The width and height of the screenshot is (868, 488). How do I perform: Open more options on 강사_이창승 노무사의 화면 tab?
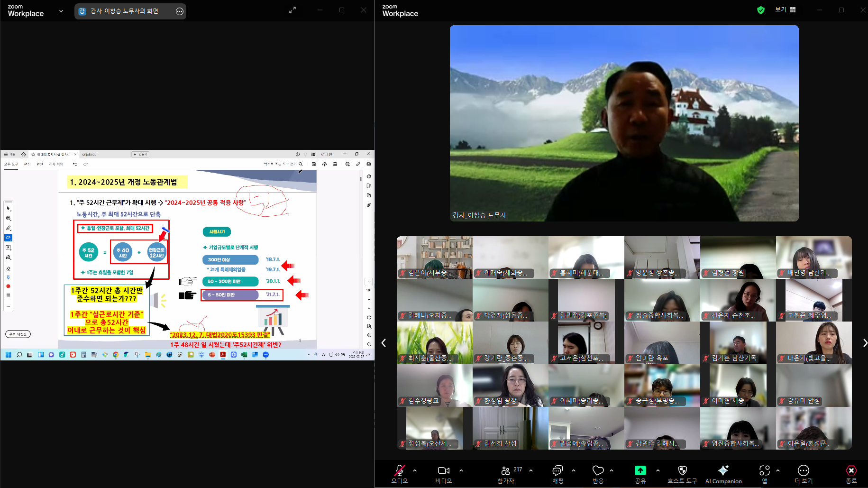(180, 11)
